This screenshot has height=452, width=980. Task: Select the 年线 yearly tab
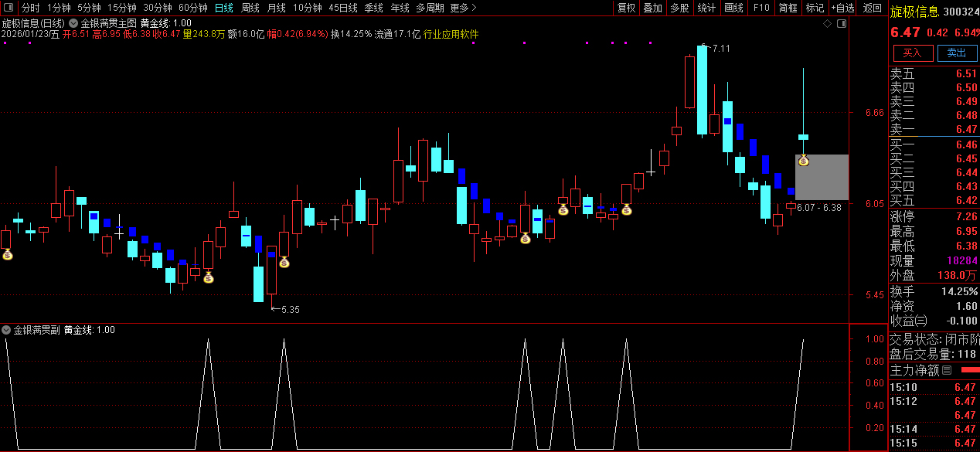(x=400, y=8)
